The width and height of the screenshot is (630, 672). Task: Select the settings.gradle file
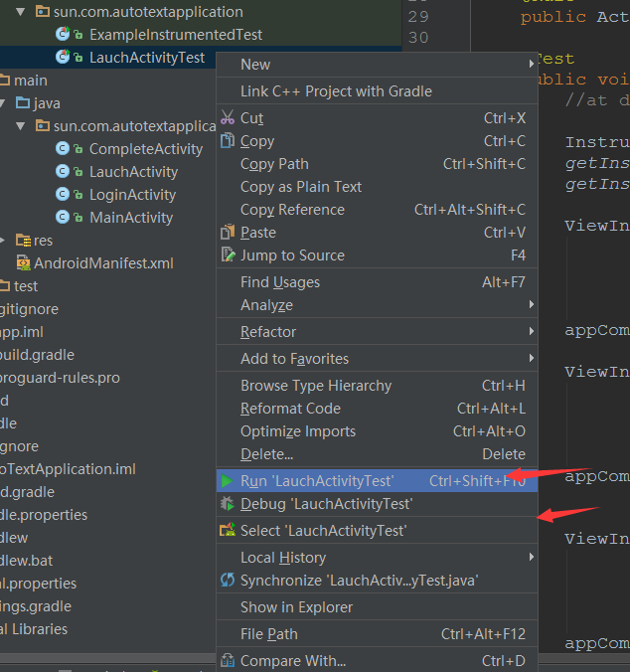pos(36,606)
